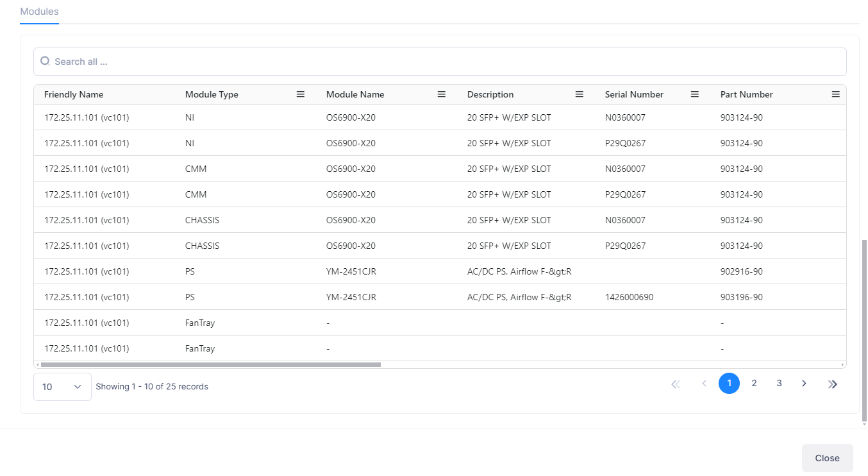Switch to the Modules tab
The image size is (868, 476).
coord(39,12)
